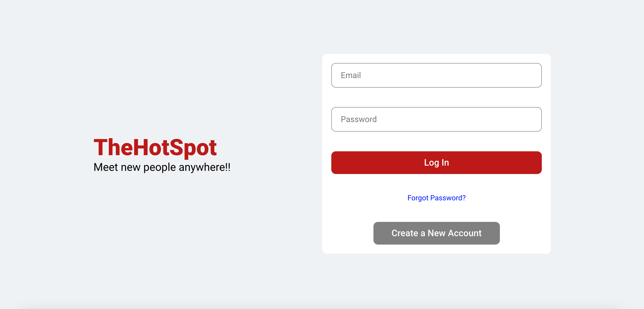The height and width of the screenshot is (309, 644).
Task: Click the 'Meet new people anywhere!!' tagline
Action: click(x=162, y=167)
